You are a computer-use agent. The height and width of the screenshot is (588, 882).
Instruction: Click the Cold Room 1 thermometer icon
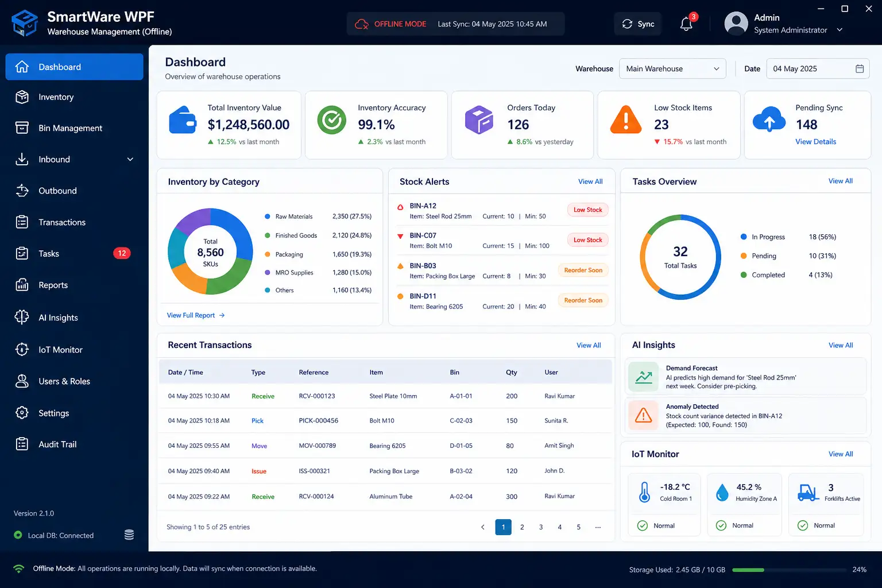[644, 492]
